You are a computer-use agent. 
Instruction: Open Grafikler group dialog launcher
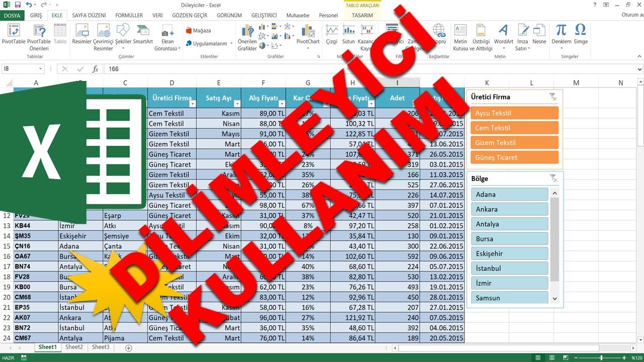coord(318,57)
